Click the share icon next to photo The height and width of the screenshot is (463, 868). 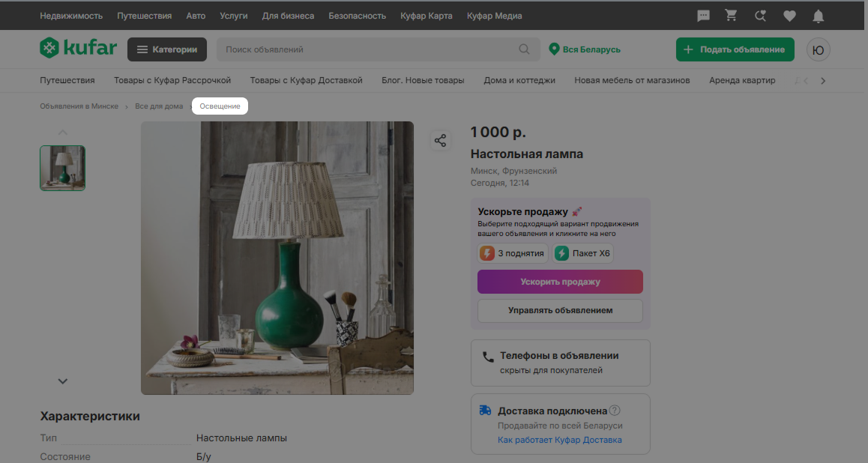point(440,141)
